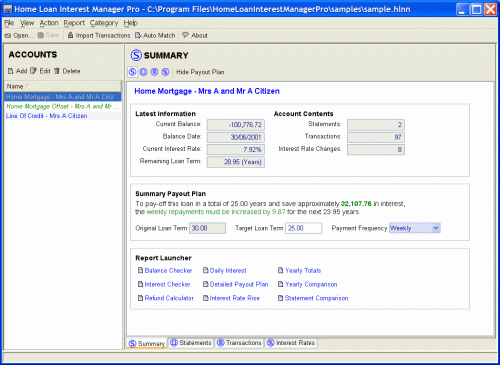Launch the Interest Rate Rise report

click(x=235, y=298)
